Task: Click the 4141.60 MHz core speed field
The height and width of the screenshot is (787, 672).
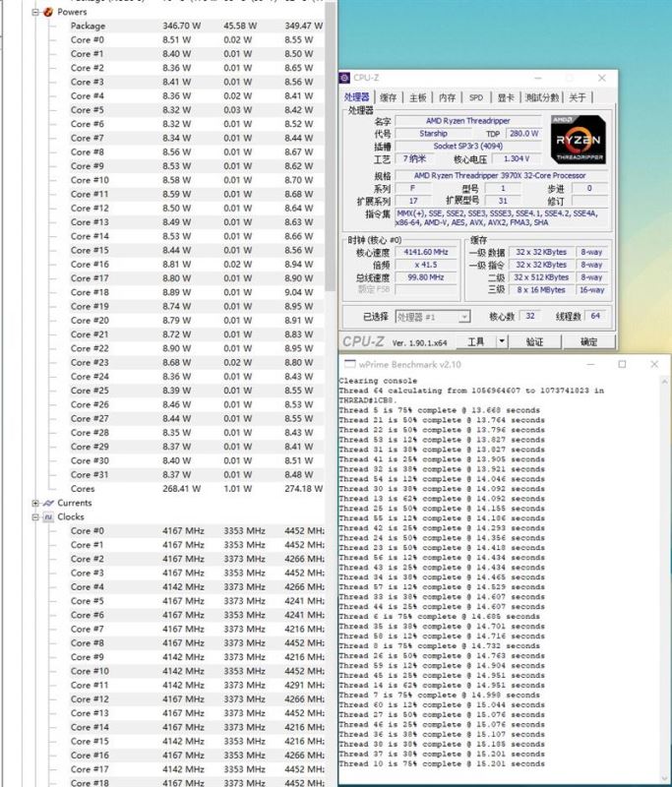Action: click(x=426, y=252)
